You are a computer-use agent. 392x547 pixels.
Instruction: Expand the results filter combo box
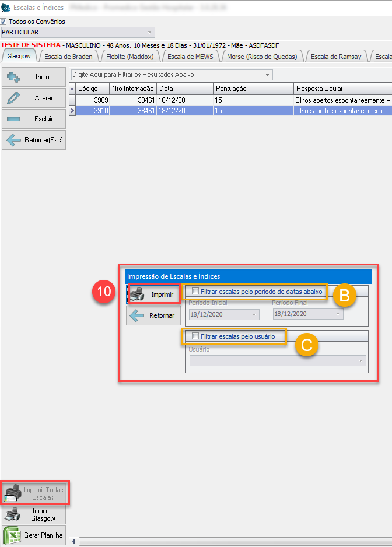[268, 75]
